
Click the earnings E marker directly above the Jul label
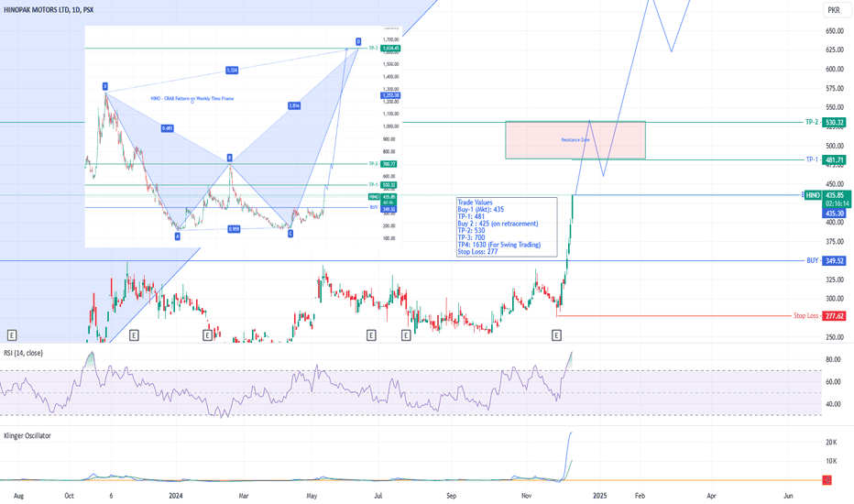click(x=371, y=335)
